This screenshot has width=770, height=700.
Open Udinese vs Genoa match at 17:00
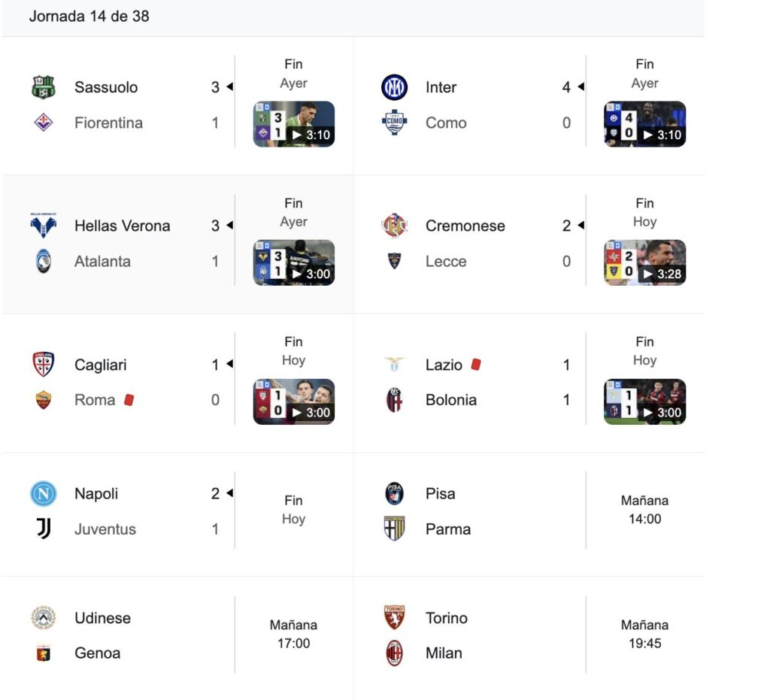[293, 635]
